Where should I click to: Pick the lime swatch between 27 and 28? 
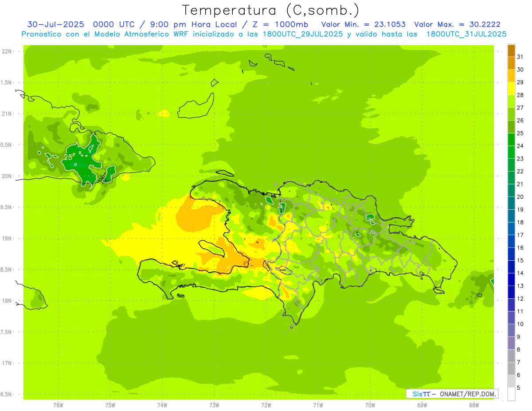(x=511, y=102)
